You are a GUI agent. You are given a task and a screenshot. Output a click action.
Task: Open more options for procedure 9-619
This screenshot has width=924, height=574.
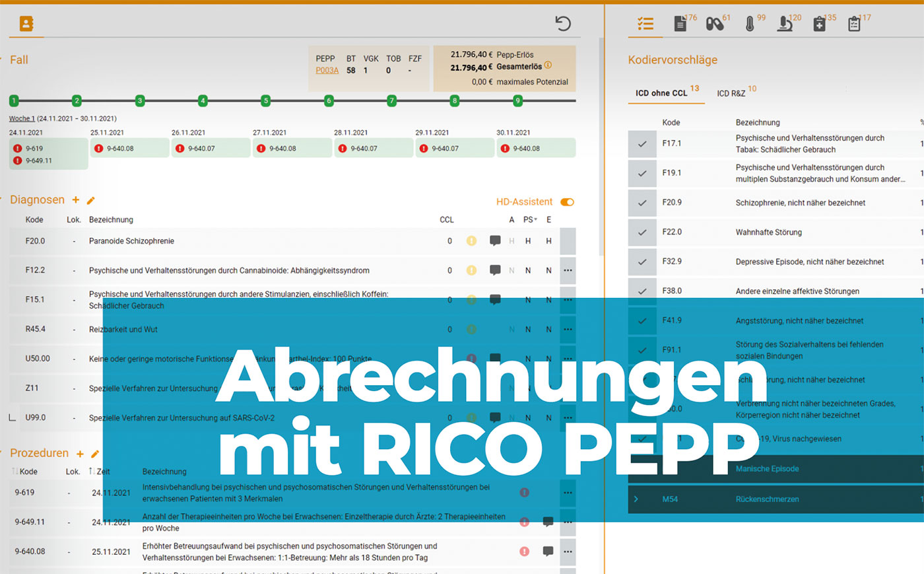coord(568,493)
